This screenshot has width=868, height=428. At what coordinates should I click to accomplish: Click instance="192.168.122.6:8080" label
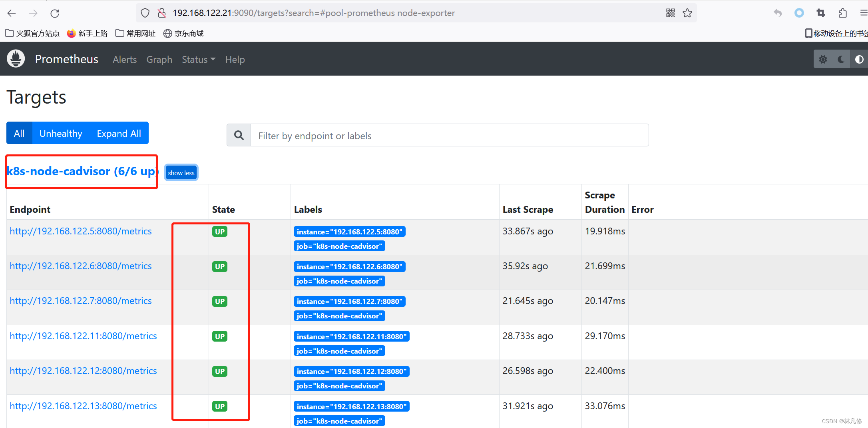pos(350,266)
